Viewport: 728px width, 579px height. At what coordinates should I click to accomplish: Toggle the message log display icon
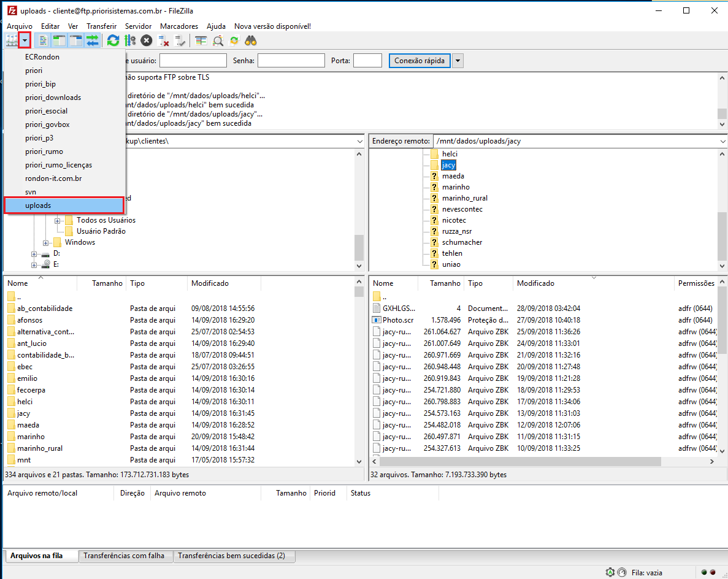coord(43,41)
